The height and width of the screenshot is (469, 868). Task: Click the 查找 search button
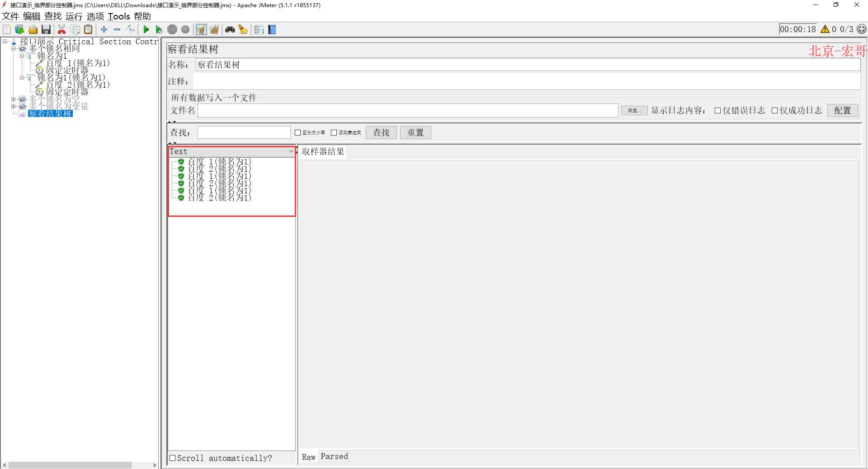click(x=381, y=132)
